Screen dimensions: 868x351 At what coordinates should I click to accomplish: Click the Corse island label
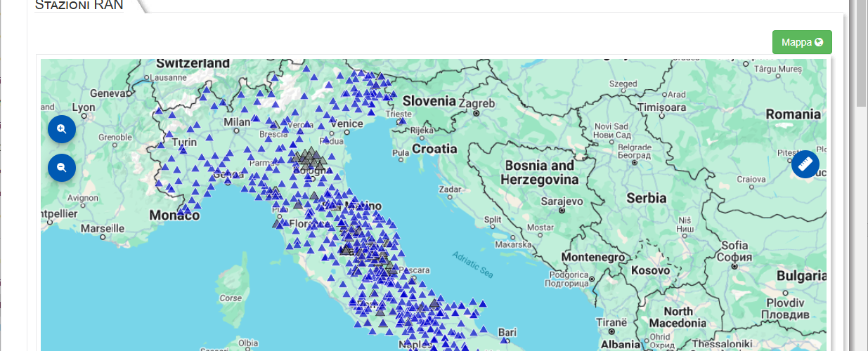coord(231,298)
